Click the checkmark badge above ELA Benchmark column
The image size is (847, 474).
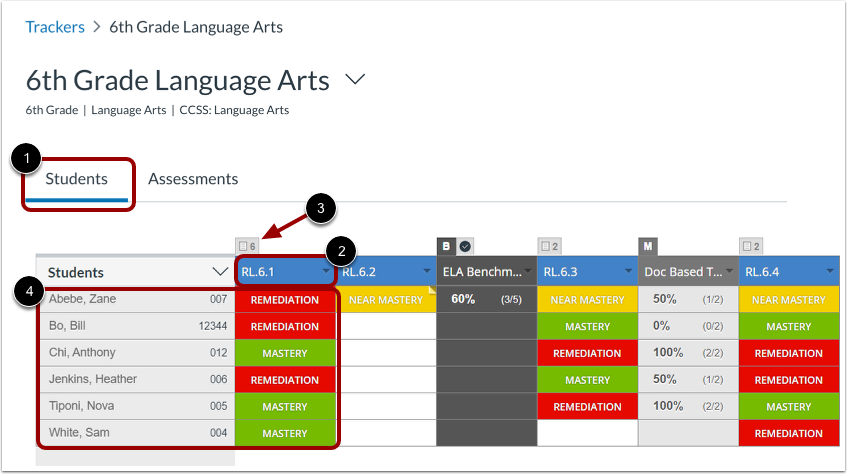click(465, 246)
